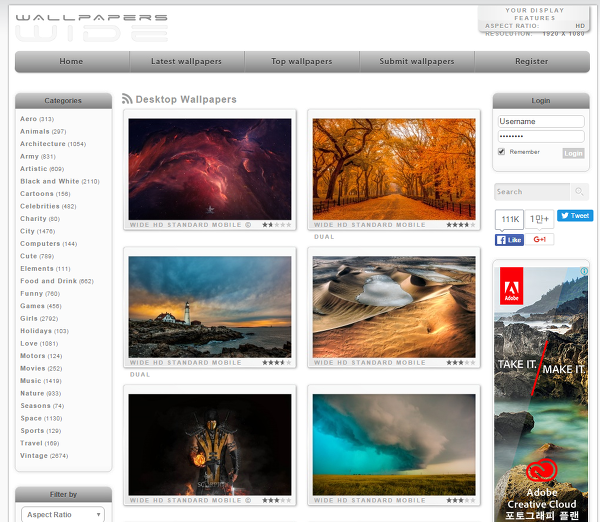Click the password input field
The width and height of the screenshot is (600, 522).
541,136
